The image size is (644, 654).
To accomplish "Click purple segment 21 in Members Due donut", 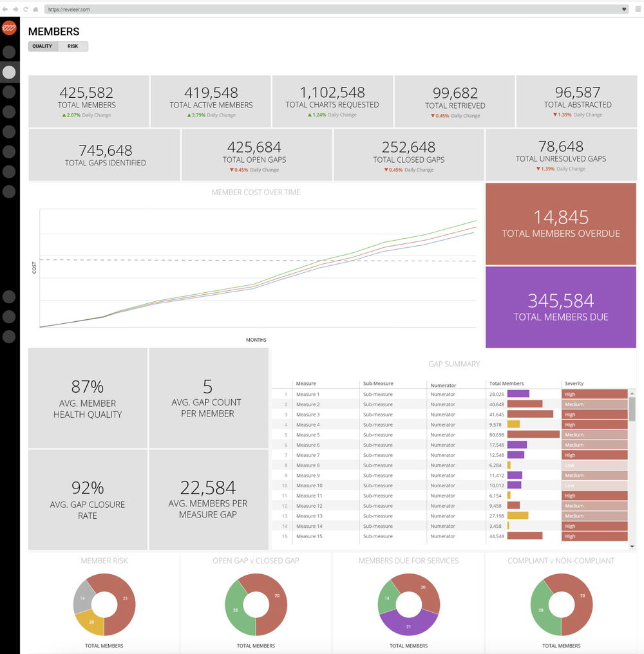I will [408, 626].
